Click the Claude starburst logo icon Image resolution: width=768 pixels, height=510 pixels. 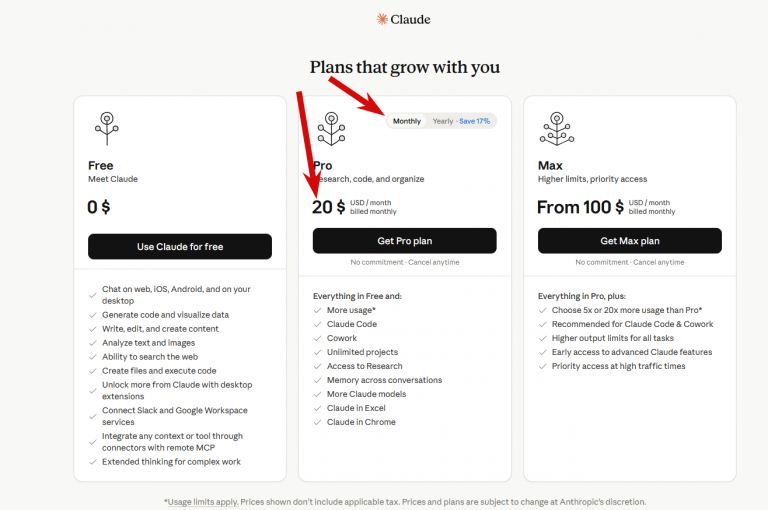382,19
